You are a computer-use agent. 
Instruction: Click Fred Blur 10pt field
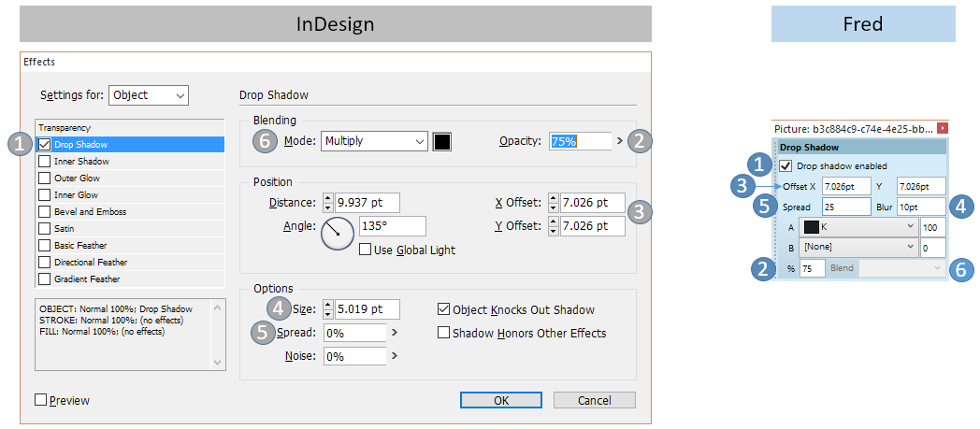[x=921, y=207]
